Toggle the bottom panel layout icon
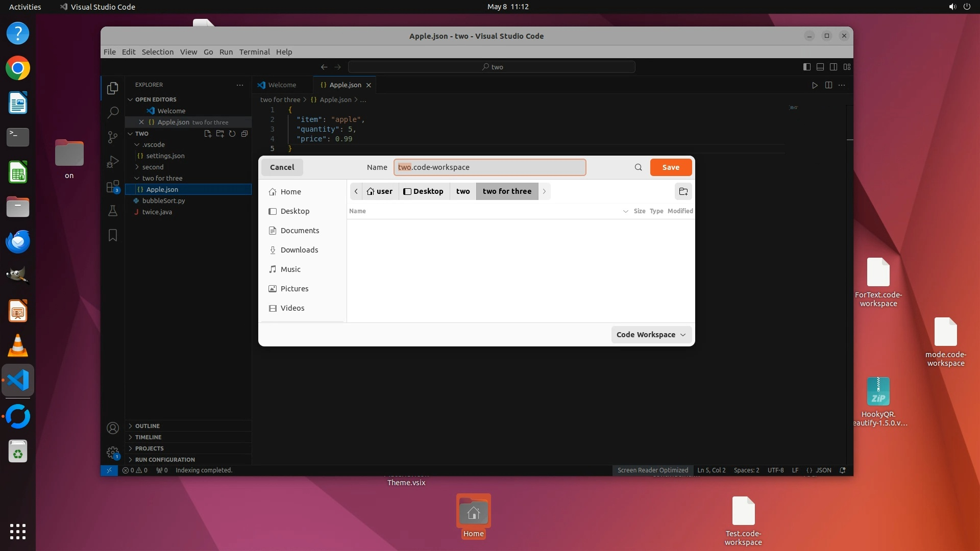Image resolution: width=980 pixels, height=551 pixels. 820,67
